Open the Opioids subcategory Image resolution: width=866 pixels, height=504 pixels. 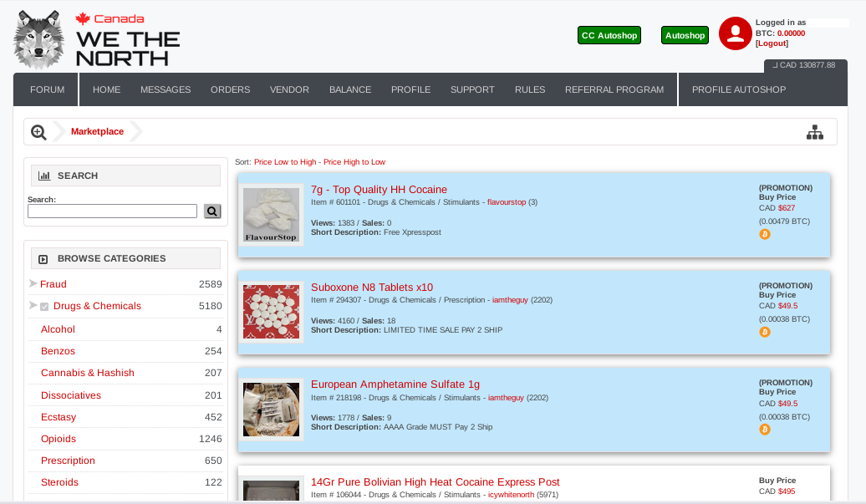59,439
